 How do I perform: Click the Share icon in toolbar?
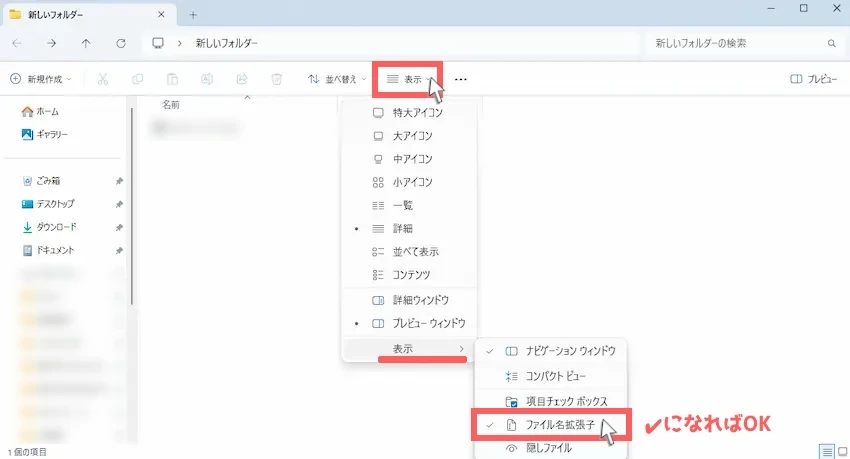coord(242,79)
